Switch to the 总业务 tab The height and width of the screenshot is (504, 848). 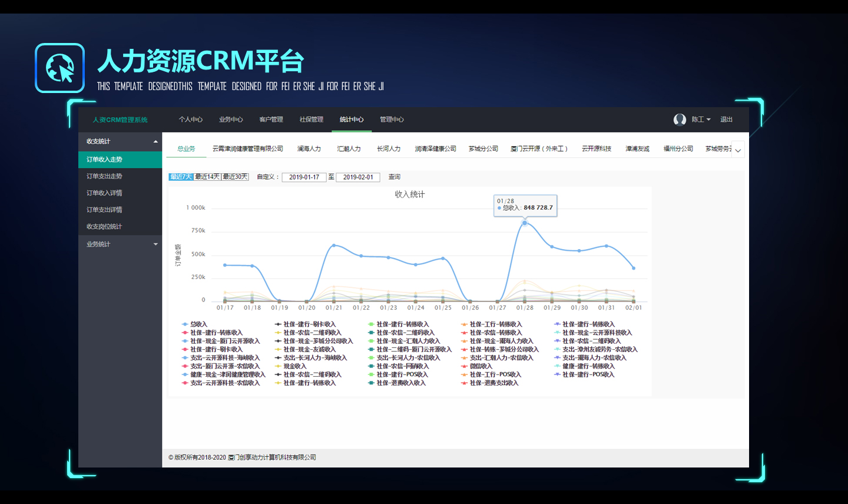coord(187,149)
